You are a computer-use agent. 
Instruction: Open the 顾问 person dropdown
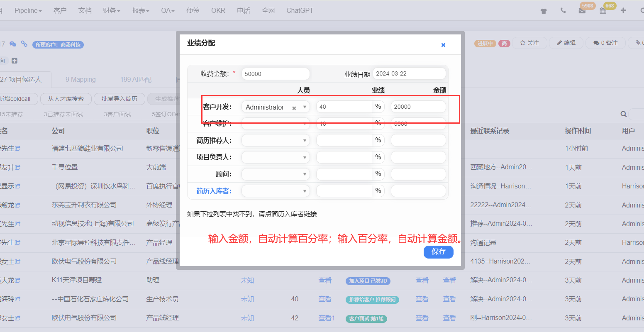point(276,174)
